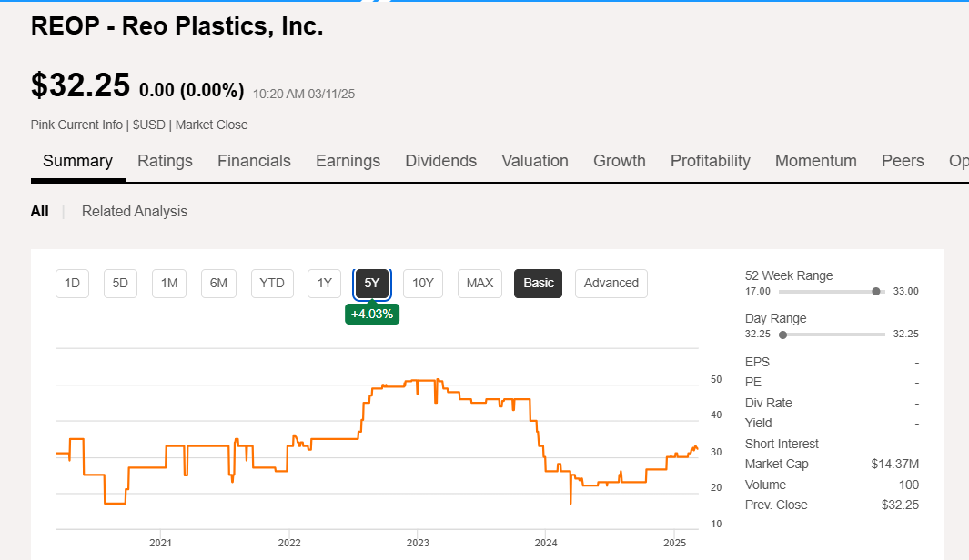Switch to the Valuation tab
Screen dimensions: 969x560
pos(535,161)
